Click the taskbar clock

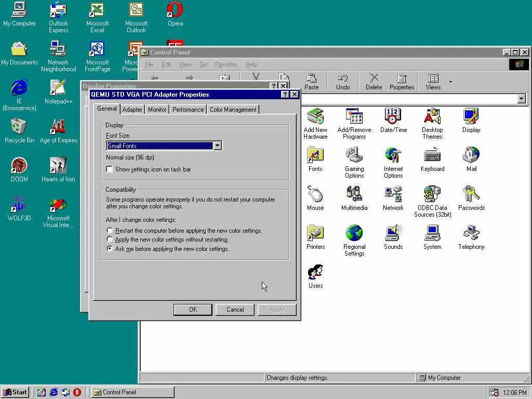(514, 392)
